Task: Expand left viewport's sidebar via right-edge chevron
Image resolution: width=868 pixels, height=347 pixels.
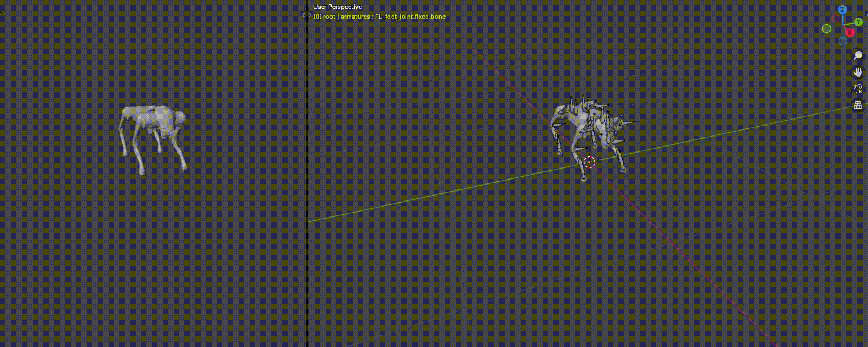Action: click(303, 15)
